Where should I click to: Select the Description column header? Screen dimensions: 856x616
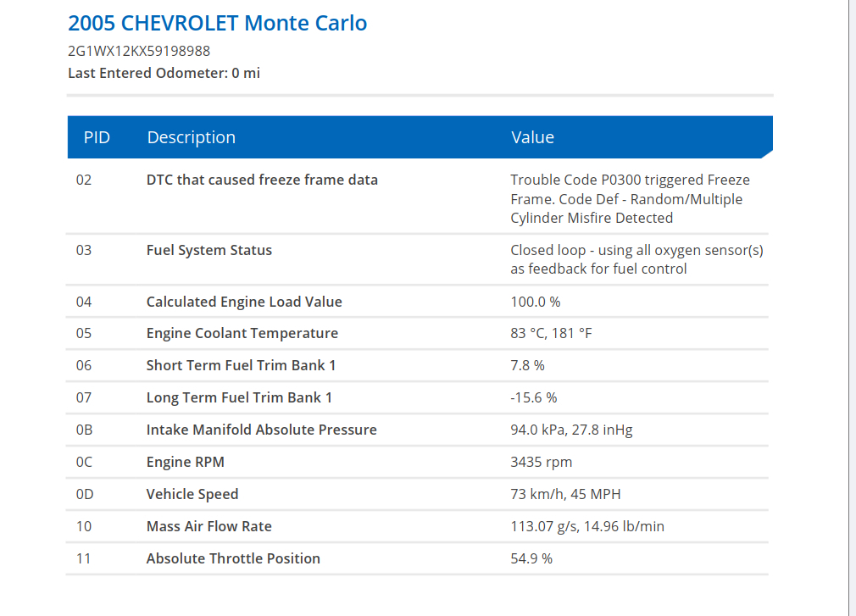[x=191, y=137]
